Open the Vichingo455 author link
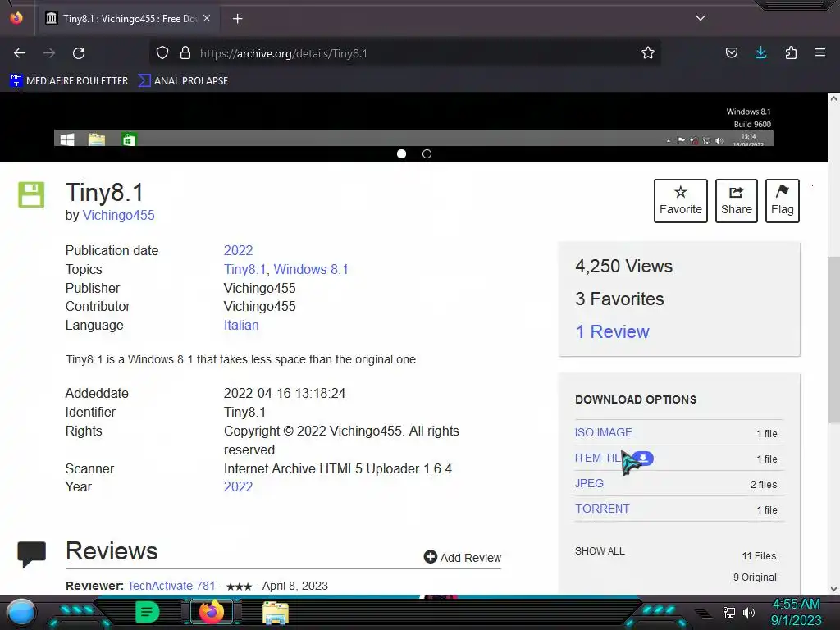The width and height of the screenshot is (840, 630). click(x=118, y=216)
